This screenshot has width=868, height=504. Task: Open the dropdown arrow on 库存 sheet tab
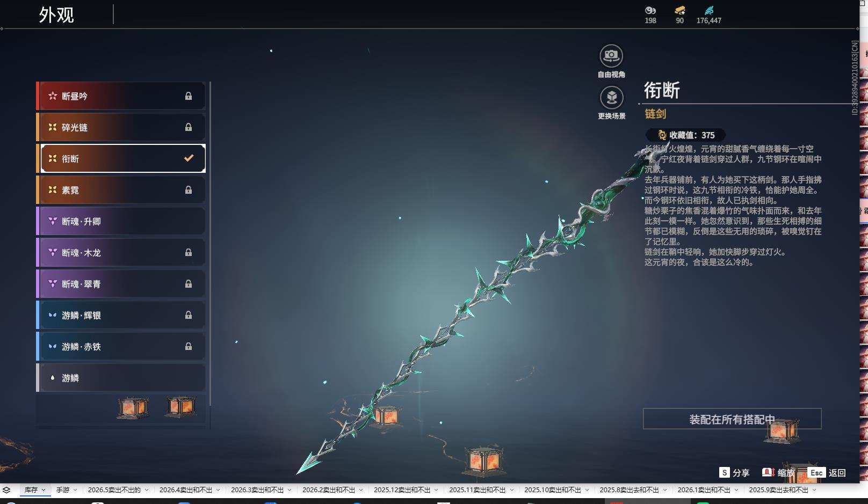(44, 490)
